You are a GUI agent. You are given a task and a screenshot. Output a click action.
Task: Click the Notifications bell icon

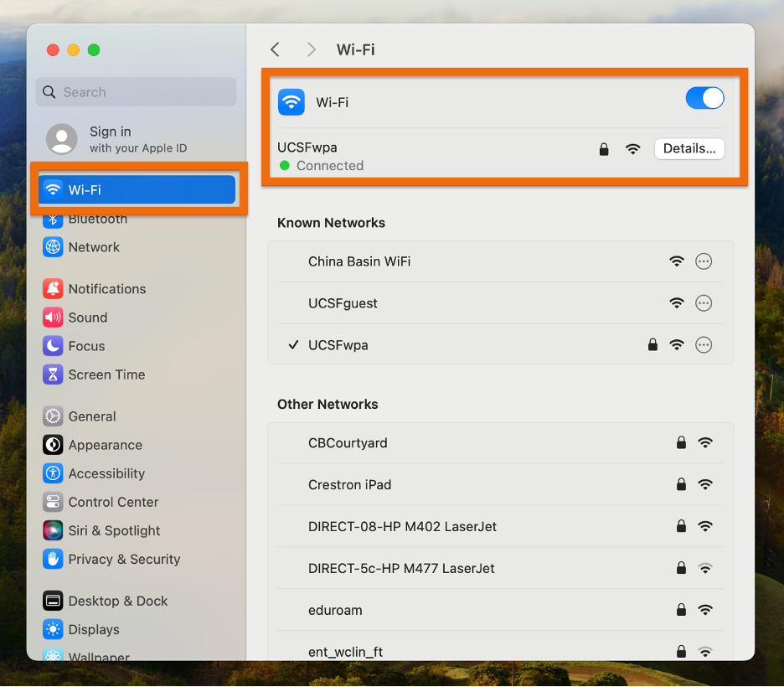pos(53,289)
